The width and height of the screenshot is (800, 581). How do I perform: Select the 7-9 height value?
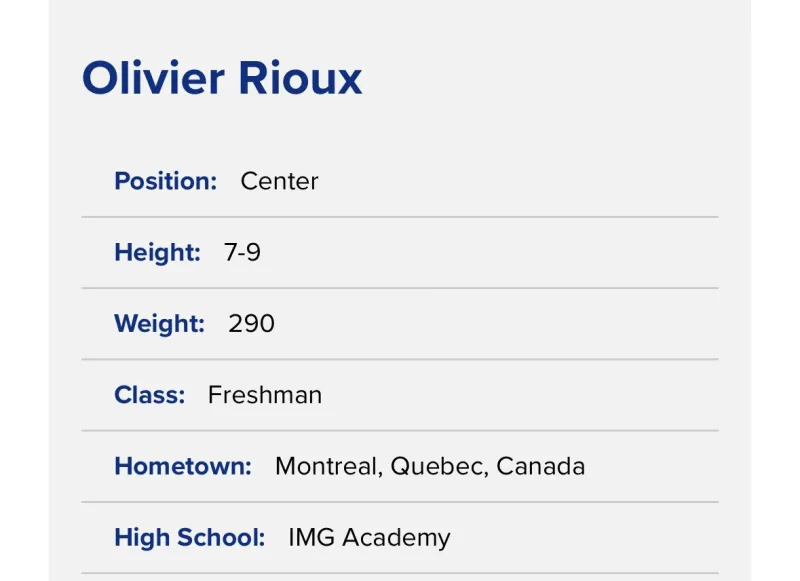pyautogui.click(x=242, y=252)
